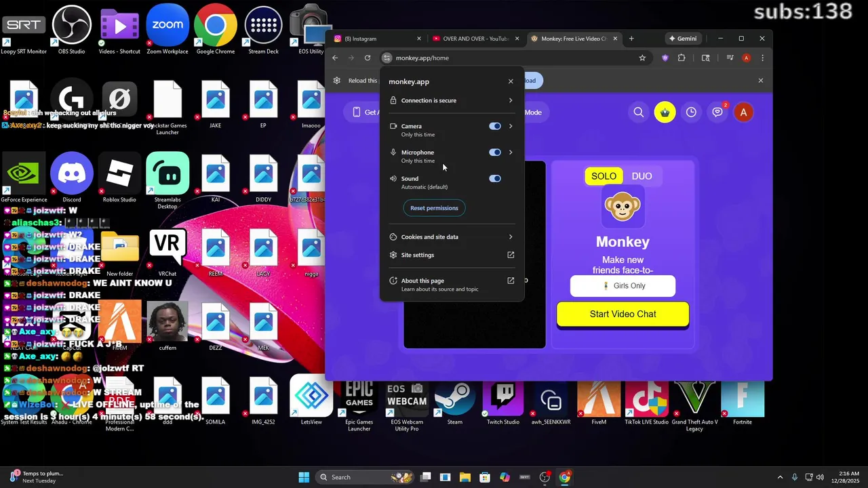
Task: Open Chrome's Extensions puzzle-piece menu
Action: [x=682, y=58]
